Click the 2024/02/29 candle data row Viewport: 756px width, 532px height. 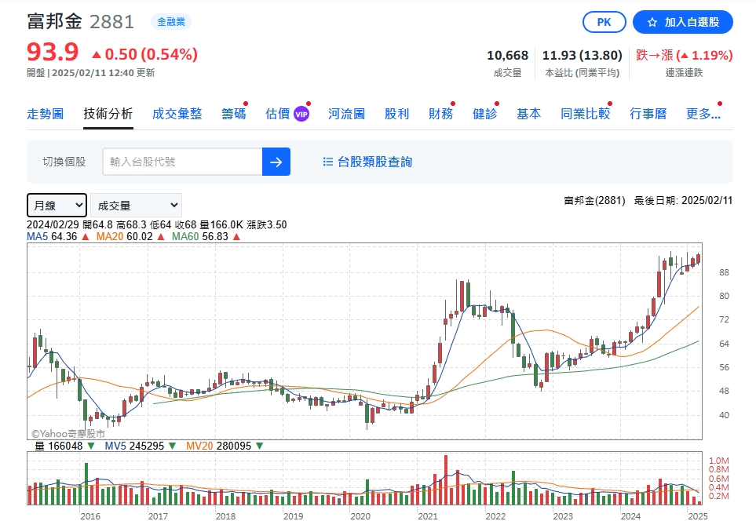(157, 225)
